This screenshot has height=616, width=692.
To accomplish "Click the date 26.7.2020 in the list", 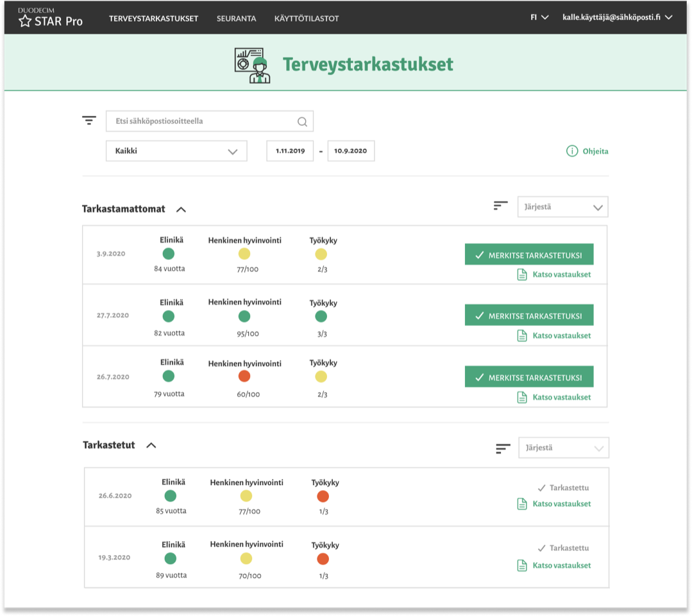I will [113, 377].
